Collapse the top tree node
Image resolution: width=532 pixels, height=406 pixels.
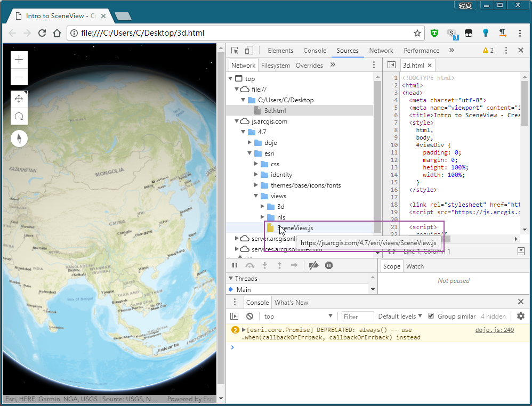(230, 78)
